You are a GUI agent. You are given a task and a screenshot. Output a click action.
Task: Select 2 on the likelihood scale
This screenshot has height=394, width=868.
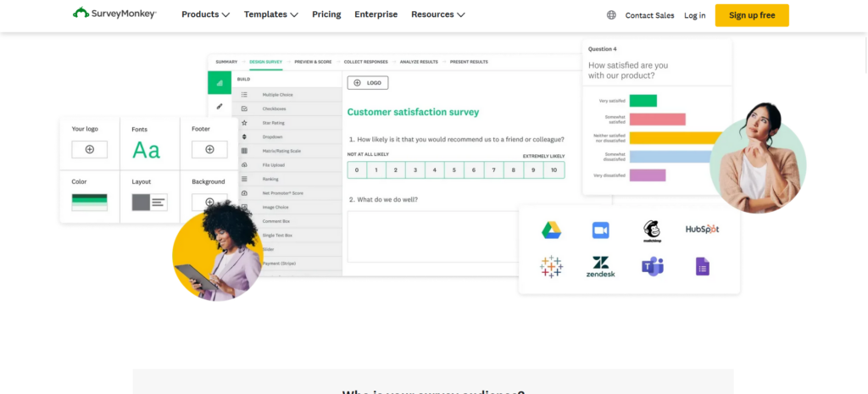pyautogui.click(x=395, y=169)
